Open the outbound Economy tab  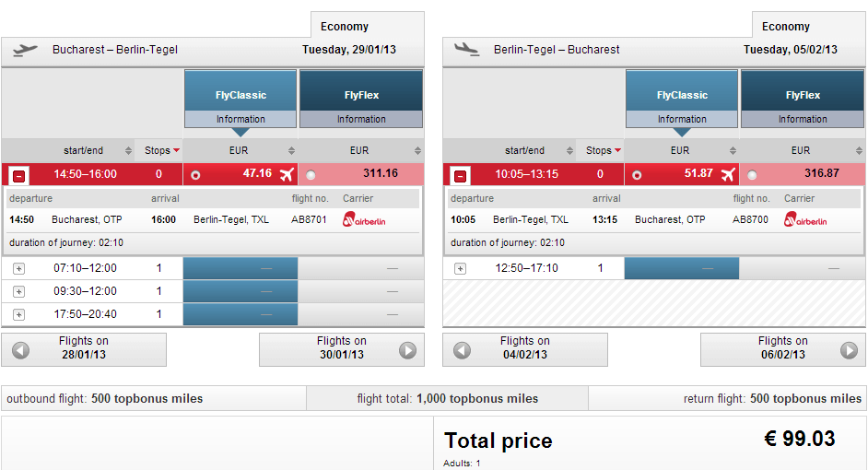pos(345,27)
